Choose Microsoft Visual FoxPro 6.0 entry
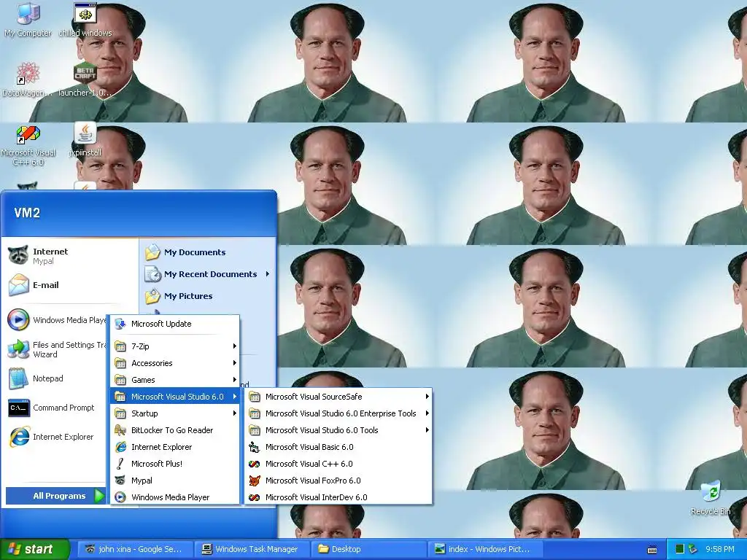Viewport: 747px width, 560px height. (x=338, y=481)
